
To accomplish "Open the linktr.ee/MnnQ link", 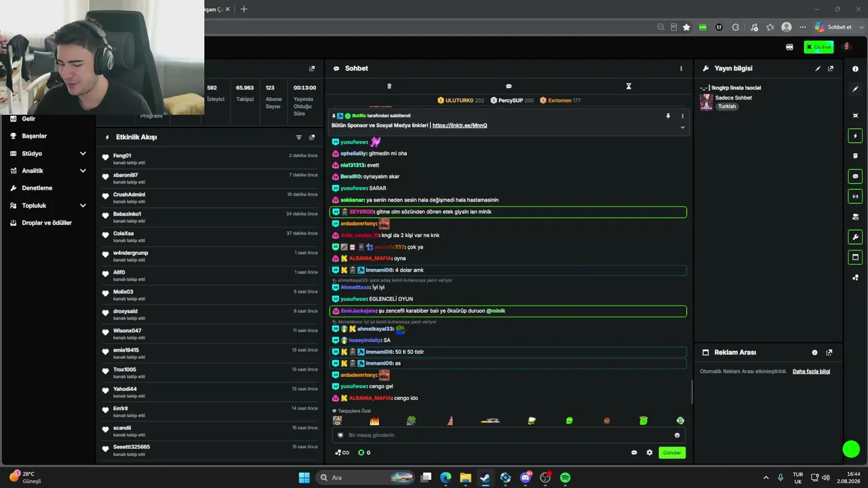I will click(460, 125).
